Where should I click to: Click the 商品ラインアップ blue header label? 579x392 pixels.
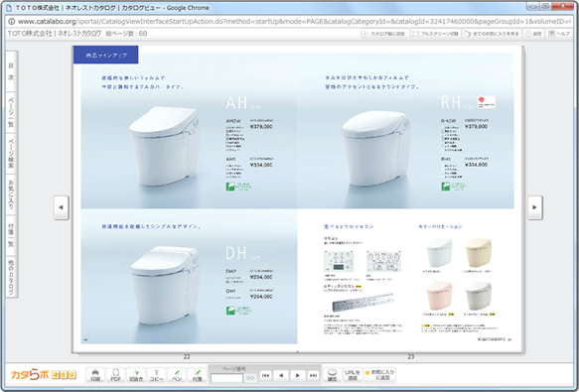[106, 55]
